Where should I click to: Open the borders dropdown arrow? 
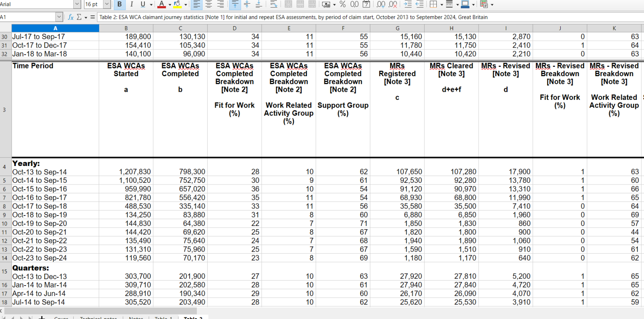(442, 5)
